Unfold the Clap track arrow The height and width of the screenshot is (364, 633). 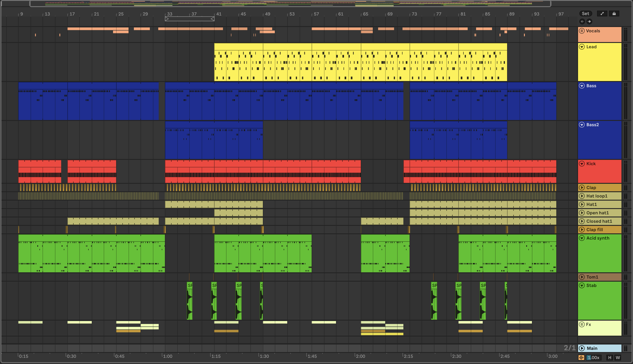582,188
